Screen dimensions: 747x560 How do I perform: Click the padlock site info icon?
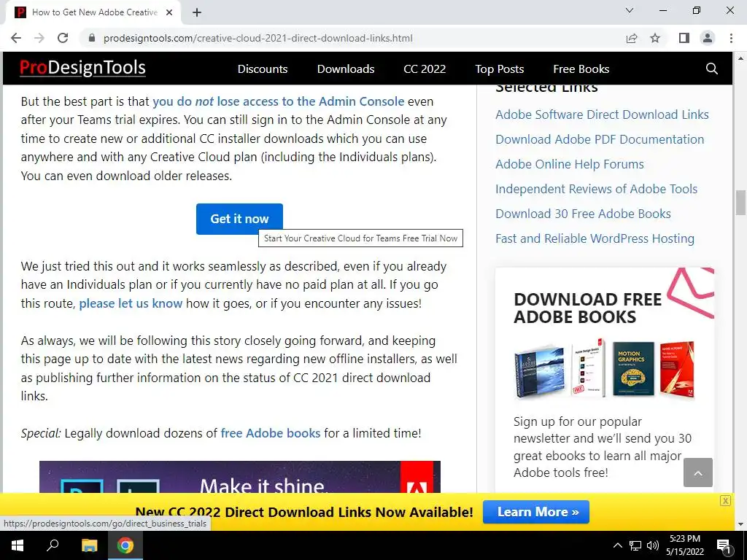tap(92, 38)
